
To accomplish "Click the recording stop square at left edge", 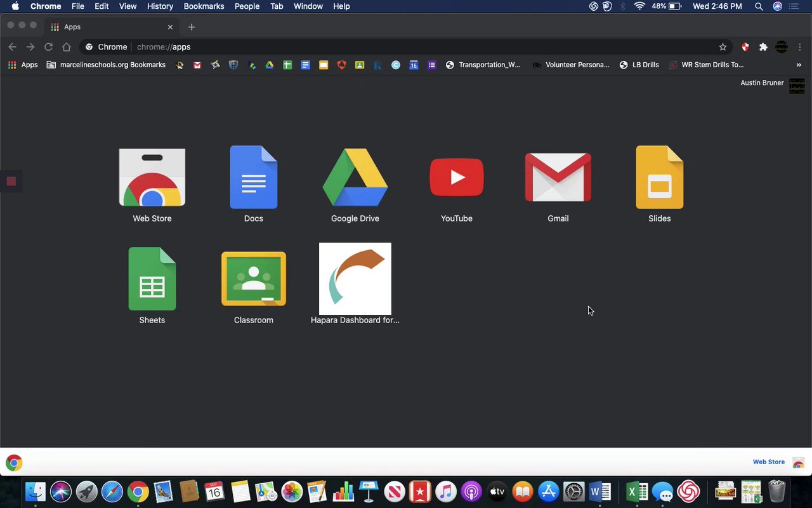I will click(11, 182).
